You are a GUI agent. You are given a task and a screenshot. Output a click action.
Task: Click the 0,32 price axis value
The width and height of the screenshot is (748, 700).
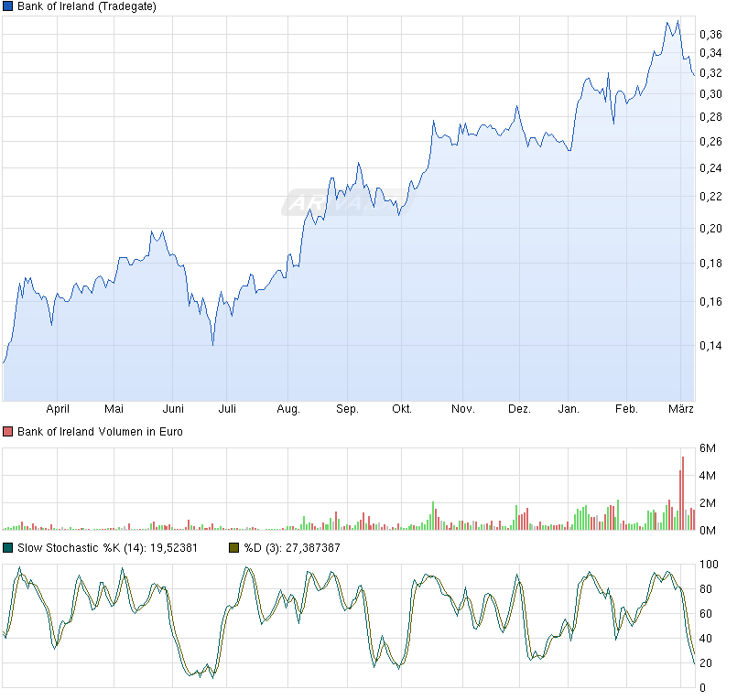pos(710,73)
